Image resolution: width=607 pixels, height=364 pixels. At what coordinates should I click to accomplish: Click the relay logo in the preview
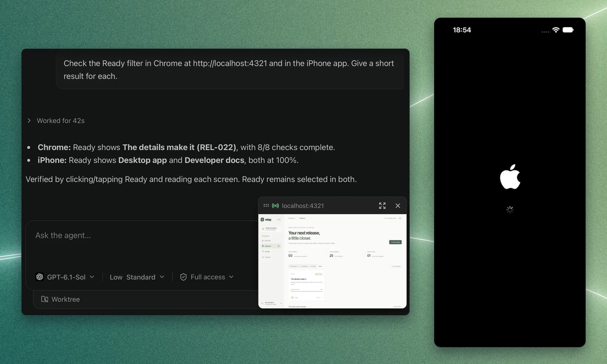pyautogui.click(x=266, y=220)
